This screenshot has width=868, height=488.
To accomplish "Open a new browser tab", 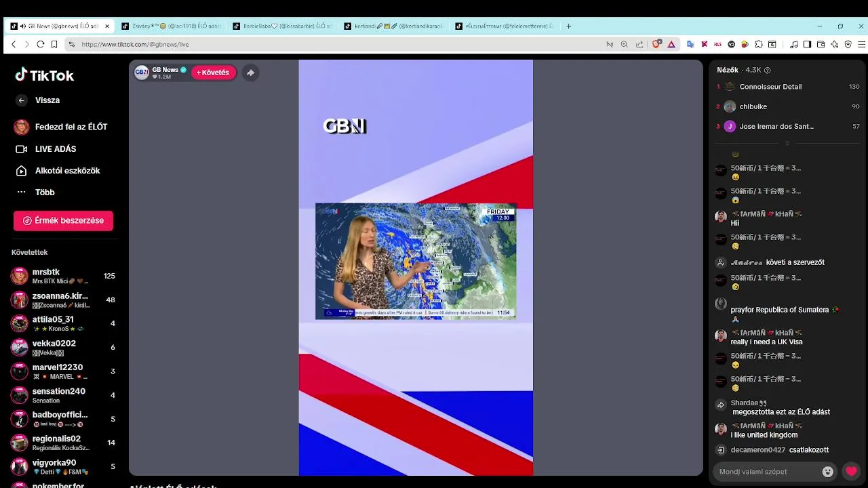I will (x=568, y=26).
